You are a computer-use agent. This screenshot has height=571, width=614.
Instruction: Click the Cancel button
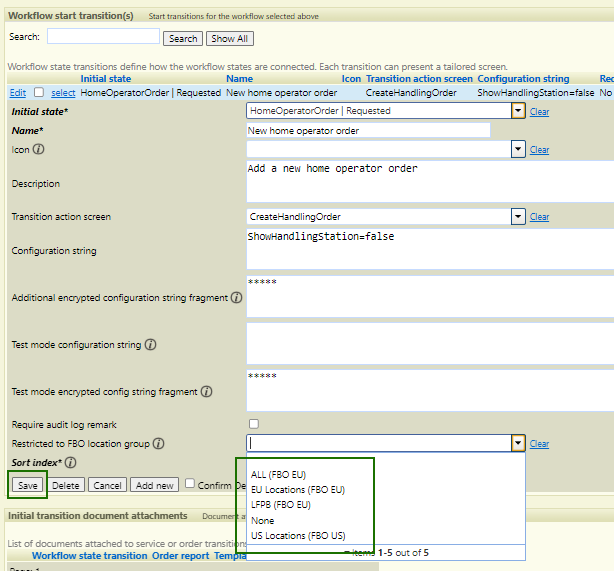coord(107,485)
